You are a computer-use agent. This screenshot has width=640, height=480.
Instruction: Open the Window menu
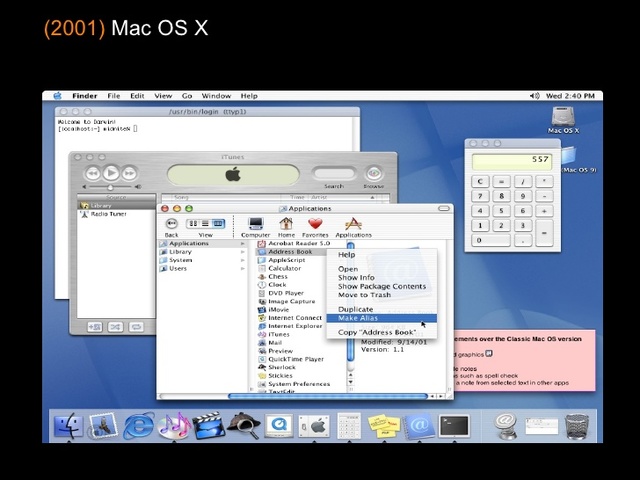(x=216, y=96)
